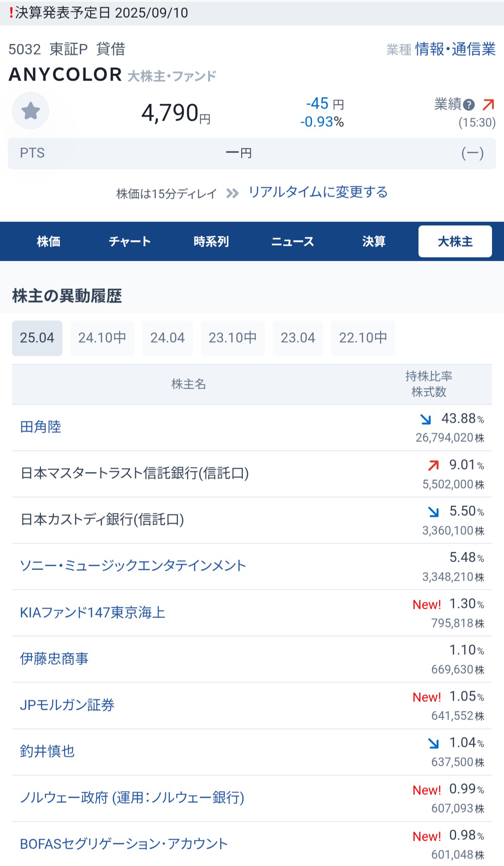Open JPモルガン証券 shareholder link
Screen dimensions: 504x866
click(67, 705)
